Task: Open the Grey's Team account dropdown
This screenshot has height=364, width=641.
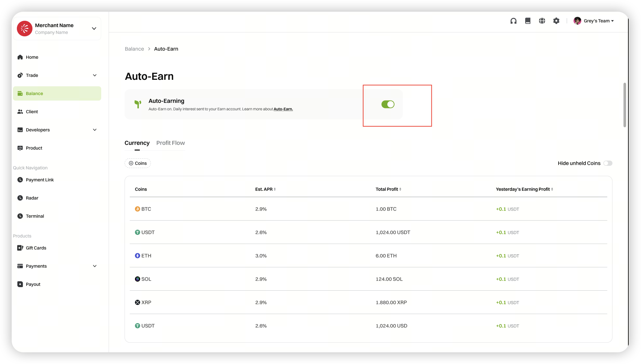Action: coord(598,21)
